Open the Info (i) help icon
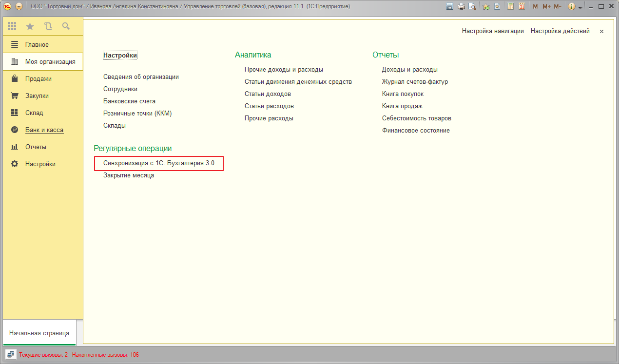Viewport: 619px width, 364px height. click(x=572, y=6)
